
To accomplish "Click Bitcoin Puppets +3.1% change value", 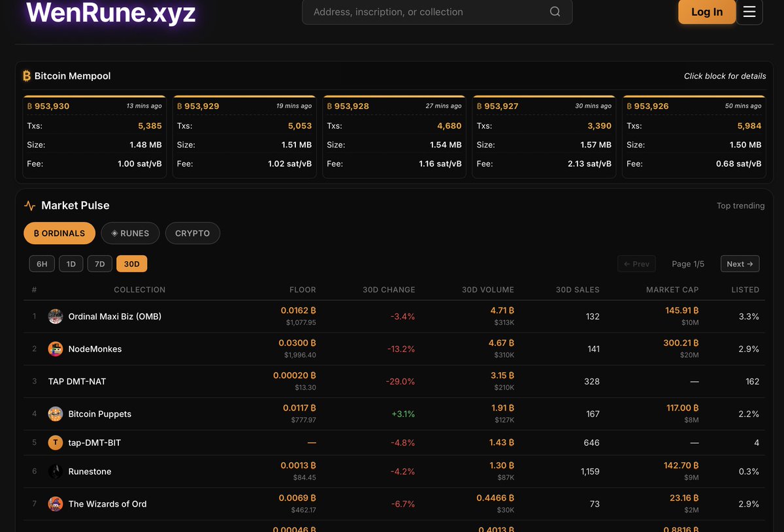I will tap(403, 414).
